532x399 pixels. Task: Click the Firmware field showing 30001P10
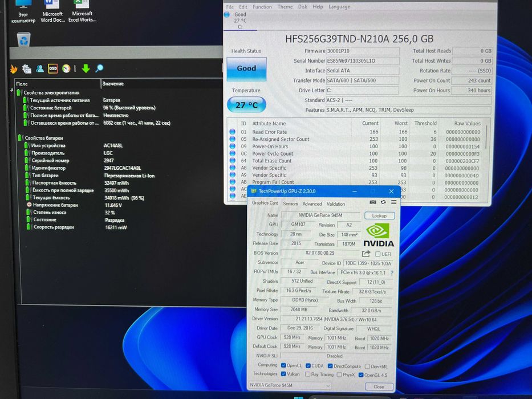[363, 51]
